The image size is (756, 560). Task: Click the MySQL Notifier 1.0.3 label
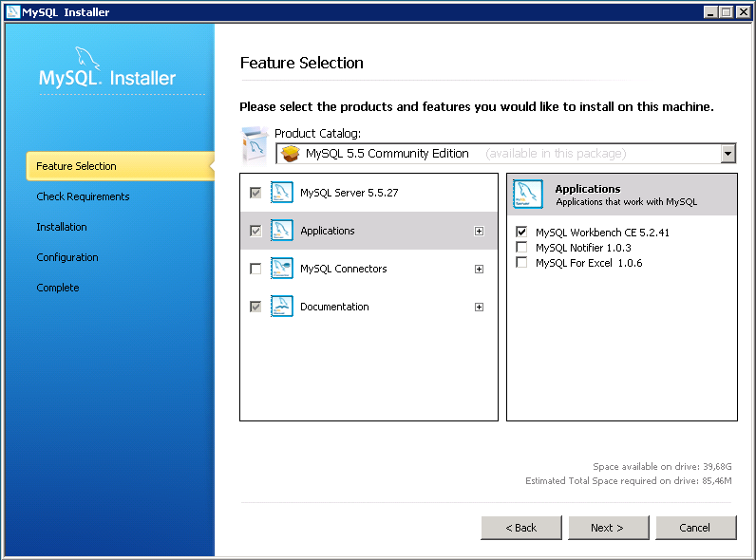[x=583, y=248]
